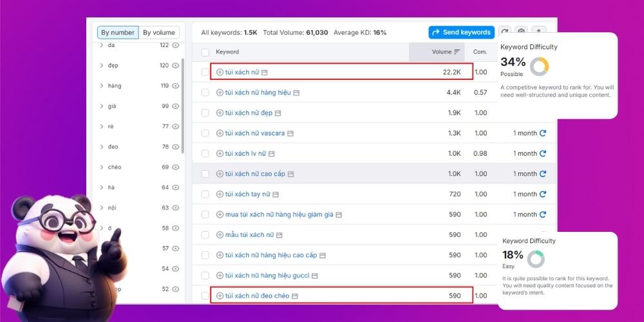The height and width of the screenshot is (322, 644).
Task: Open SERP view icon for 'túi xách nữ đẹp'
Action: pos(278,113)
